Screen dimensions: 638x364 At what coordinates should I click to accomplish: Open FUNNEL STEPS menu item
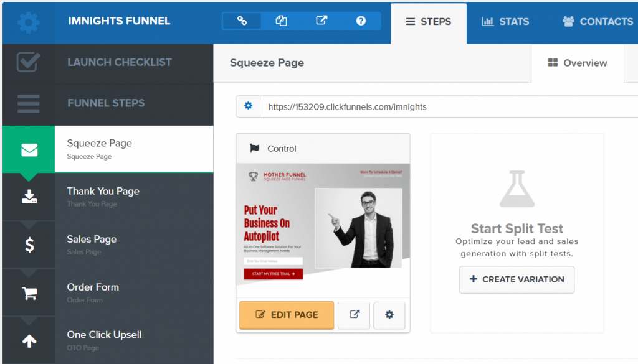pyautogui.click(x=106, y=103)
